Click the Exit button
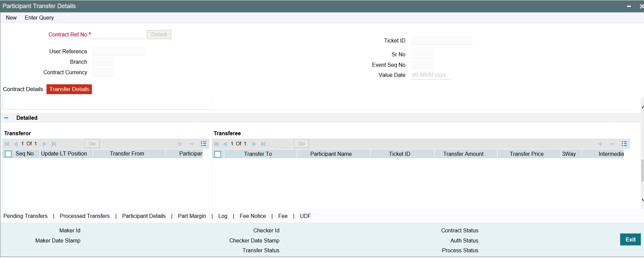The height and width of the screenshot is (258, 644). coord(630,239)
